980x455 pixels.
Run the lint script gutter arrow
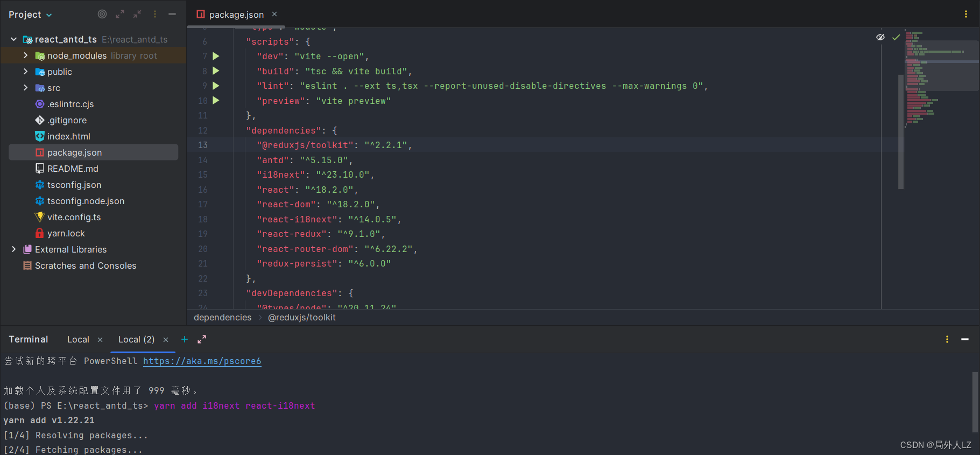coord(216,86)
